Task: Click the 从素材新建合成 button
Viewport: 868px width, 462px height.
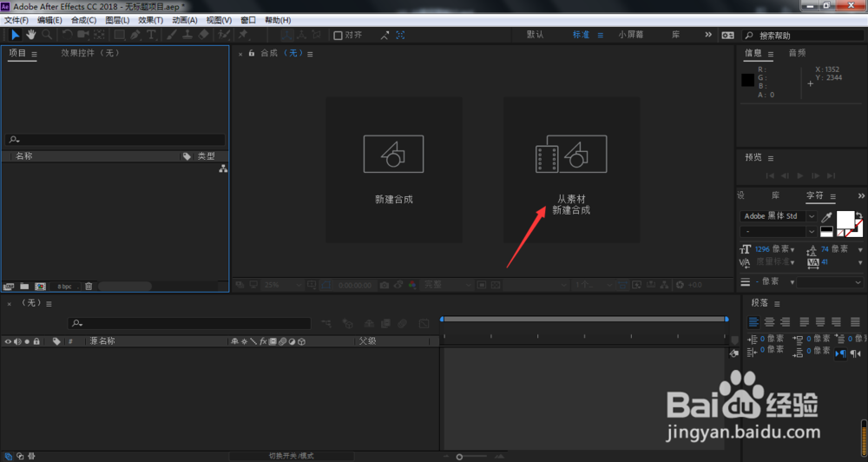Action: click(x=571, y=169)
